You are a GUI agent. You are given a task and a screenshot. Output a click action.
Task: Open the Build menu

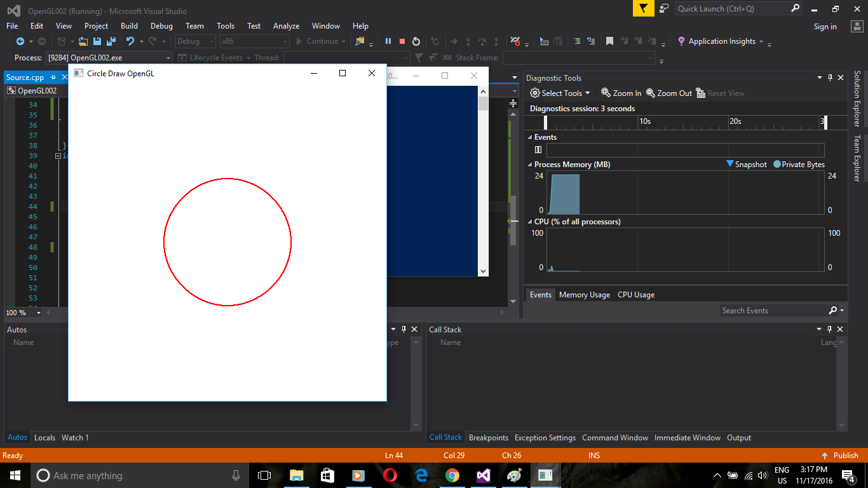coord(129,26)
